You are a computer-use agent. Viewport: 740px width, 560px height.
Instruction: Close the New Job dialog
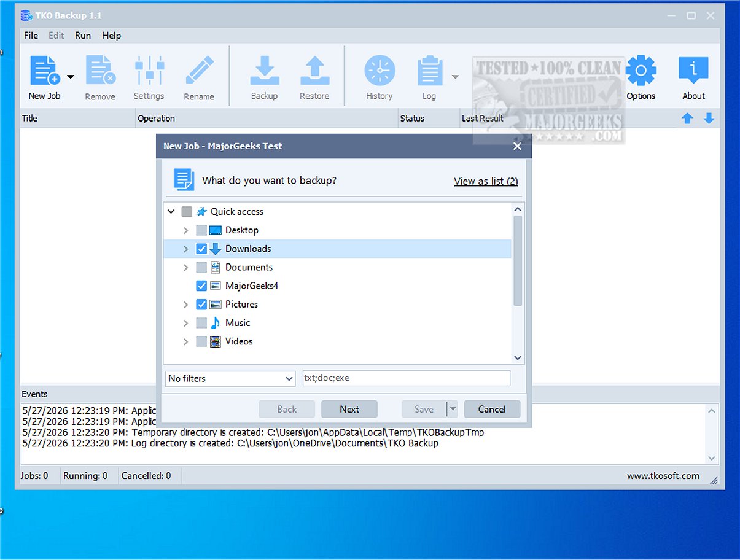click(x=517, y=146)
